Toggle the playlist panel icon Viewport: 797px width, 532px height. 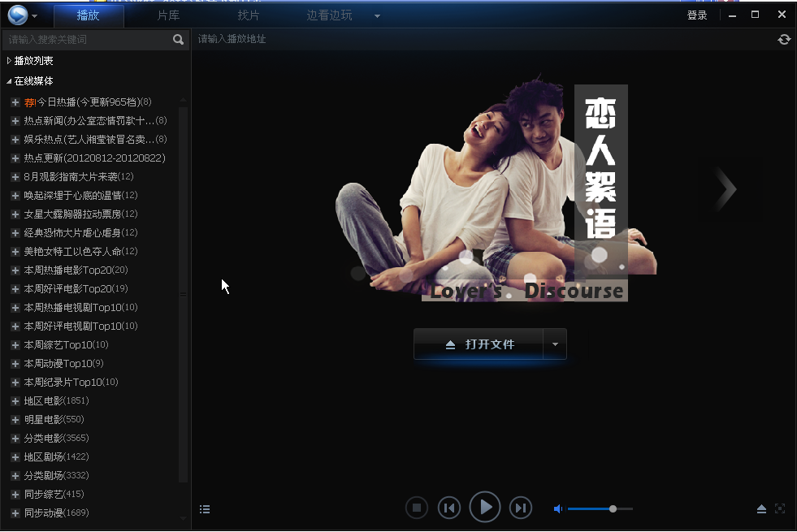[x=205, y=509]
